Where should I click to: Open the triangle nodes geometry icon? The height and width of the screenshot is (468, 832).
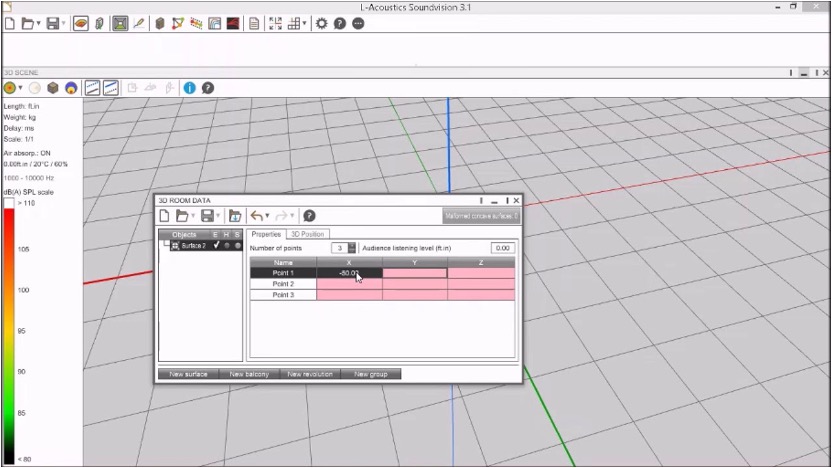click(x=178, y=23)
